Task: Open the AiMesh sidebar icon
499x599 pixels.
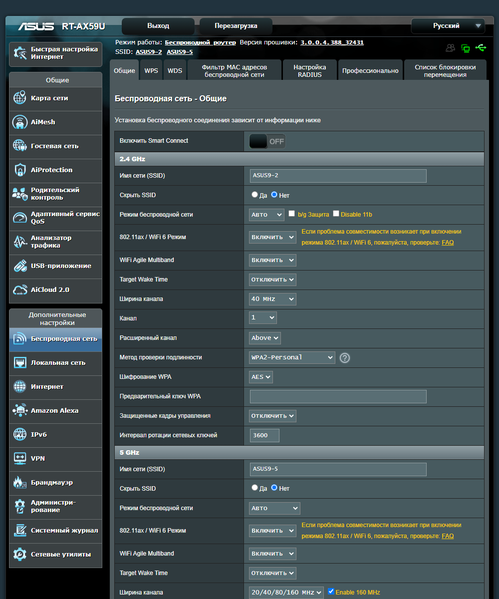Action: tap(20, 122)
